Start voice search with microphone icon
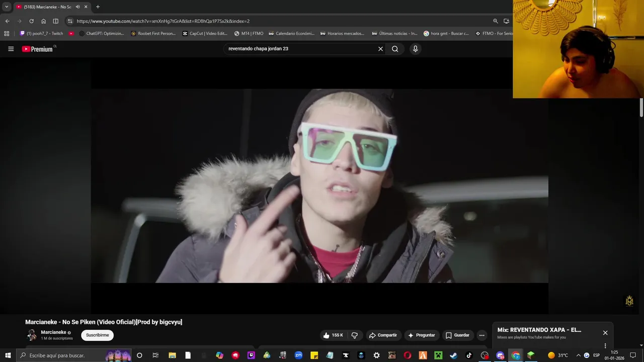 tap(415, 49)
